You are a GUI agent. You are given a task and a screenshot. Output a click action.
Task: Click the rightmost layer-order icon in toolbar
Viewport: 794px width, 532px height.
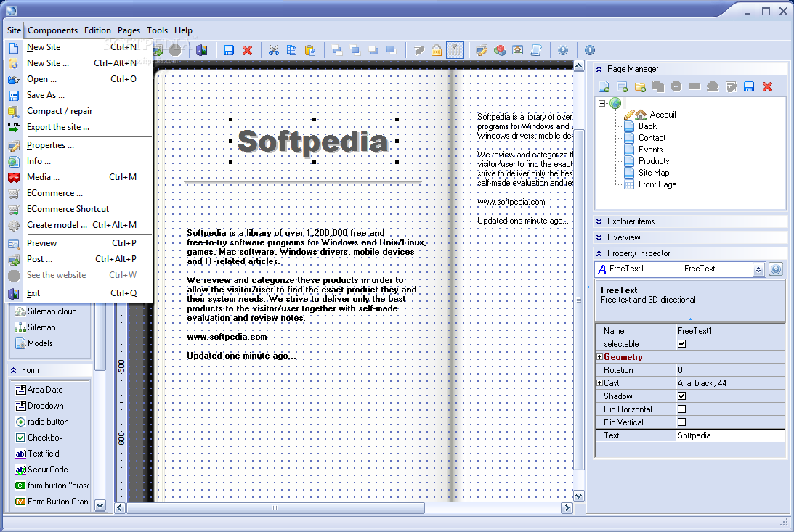click(391, 50)
